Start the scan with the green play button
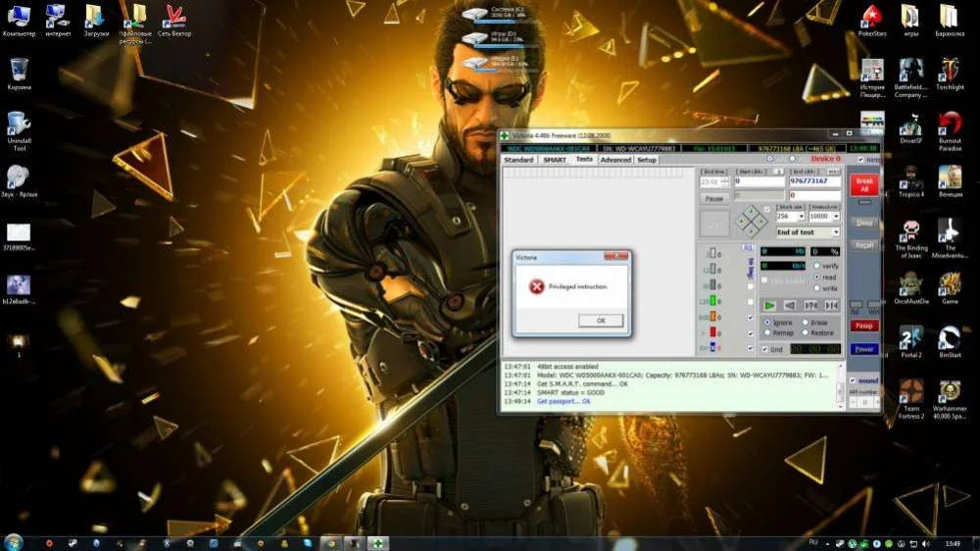Screen dimensions: 980x551 [769, 305]
